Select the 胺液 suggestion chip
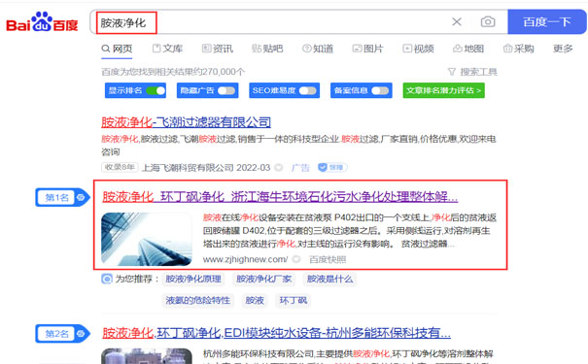 point(255,300)
